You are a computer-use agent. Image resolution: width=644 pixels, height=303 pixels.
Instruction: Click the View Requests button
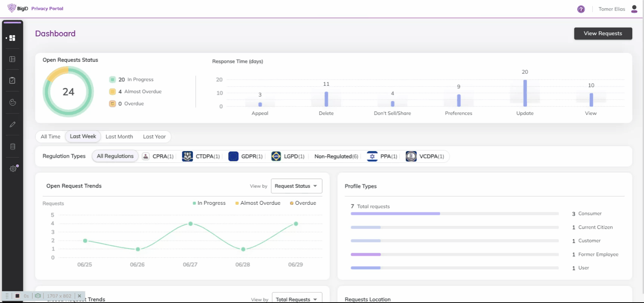click(x=603, y=33)
